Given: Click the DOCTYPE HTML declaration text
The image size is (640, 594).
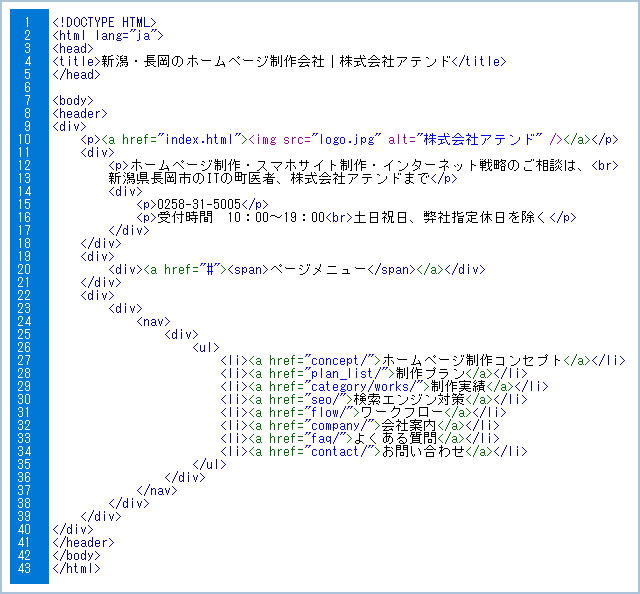Looking at the screenshot, I should [x=104, y=22].
